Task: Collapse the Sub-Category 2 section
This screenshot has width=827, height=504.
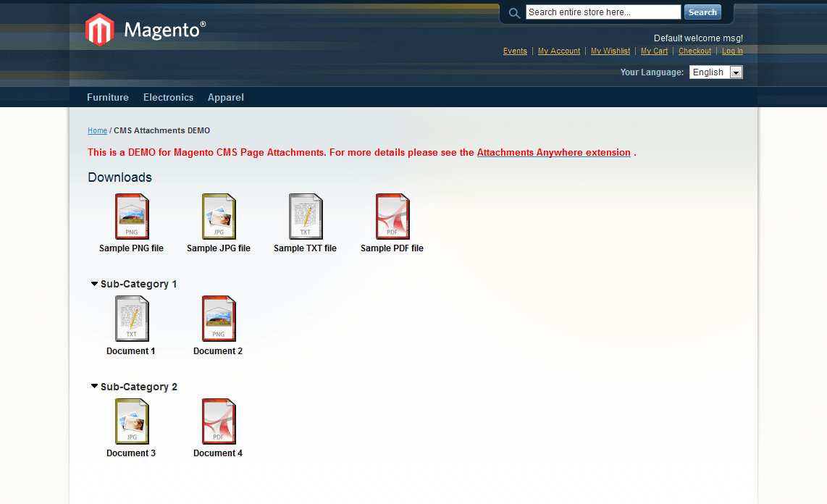Action: (x=94, y=387)
